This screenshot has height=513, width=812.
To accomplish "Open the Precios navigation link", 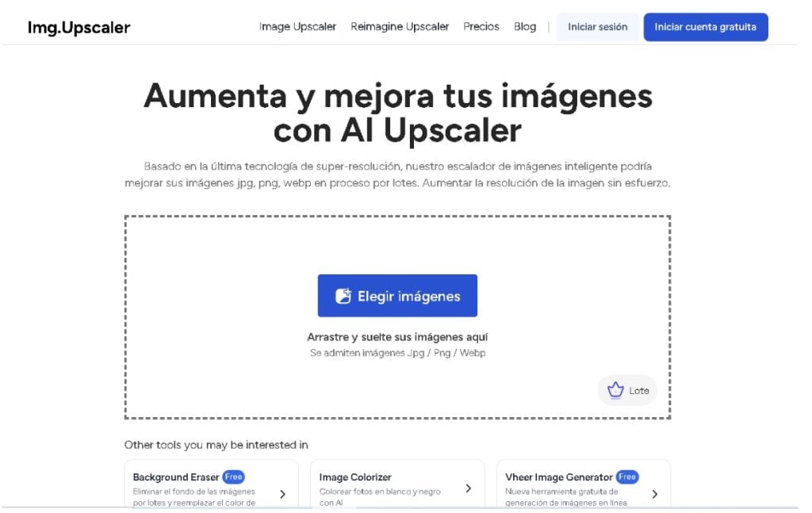I will pos(481,27).
